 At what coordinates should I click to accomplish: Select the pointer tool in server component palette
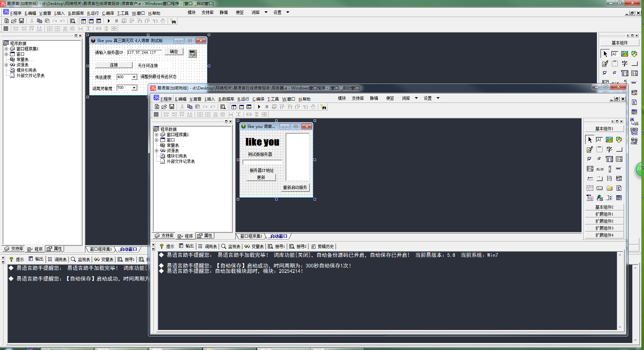pos(590,140)
